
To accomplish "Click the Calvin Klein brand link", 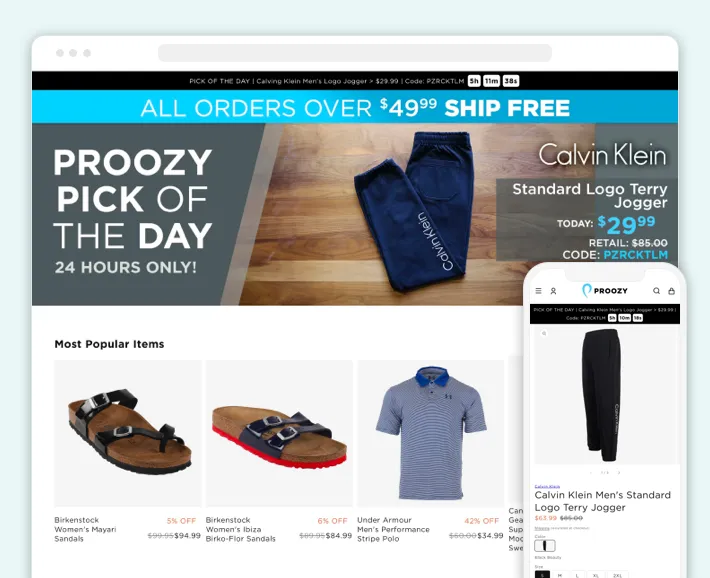I will tap(547, 486).
